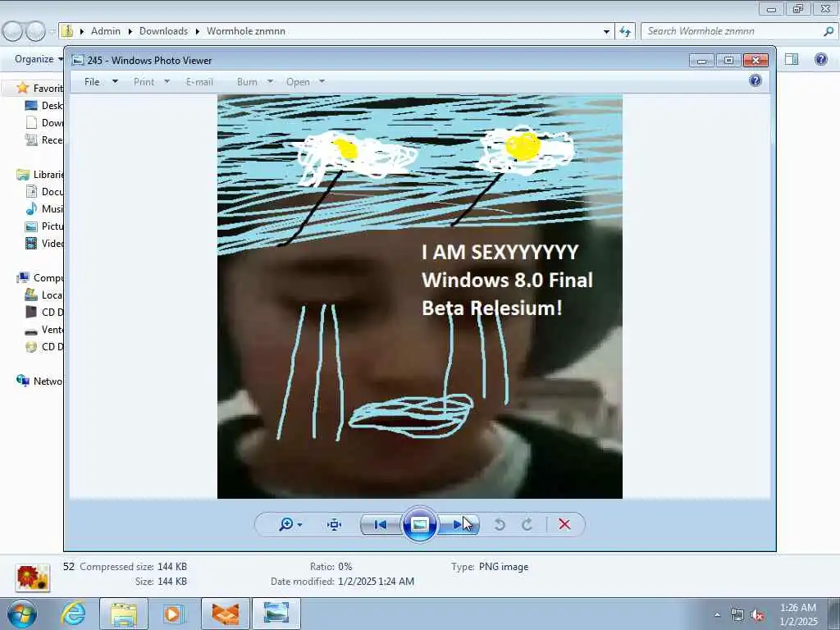Open network tray icon
The height and width of the screenshot is (630, 840).
point(737,615)
